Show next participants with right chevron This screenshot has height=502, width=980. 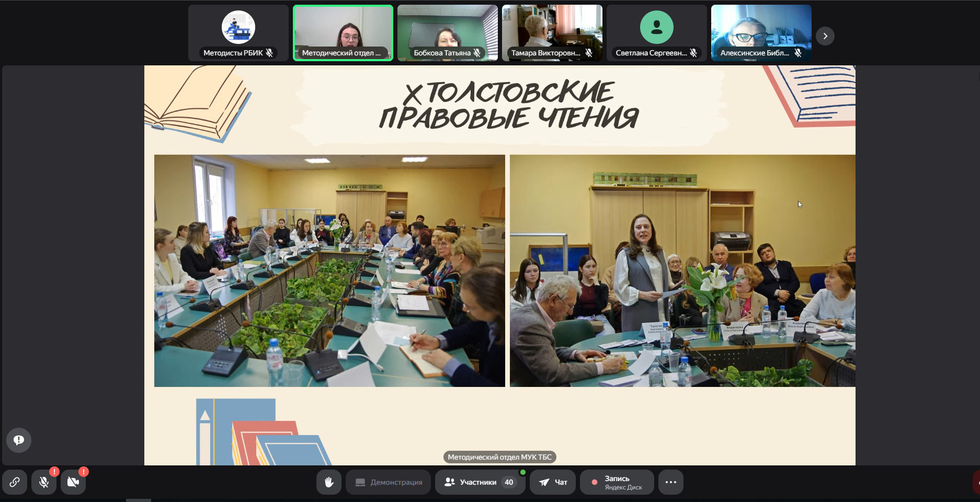click(x=825, y=36)
